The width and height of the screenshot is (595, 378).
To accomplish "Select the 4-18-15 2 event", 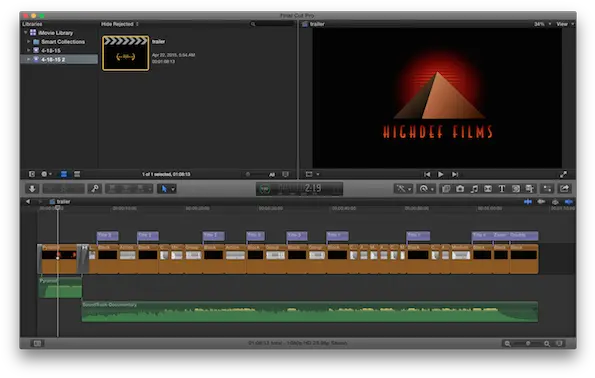I will coord(59,59).
